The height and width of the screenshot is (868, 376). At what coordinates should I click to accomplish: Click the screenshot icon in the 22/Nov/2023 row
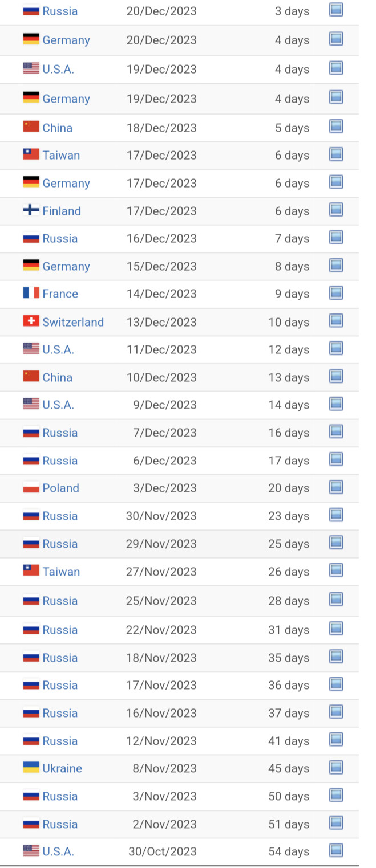336,629
